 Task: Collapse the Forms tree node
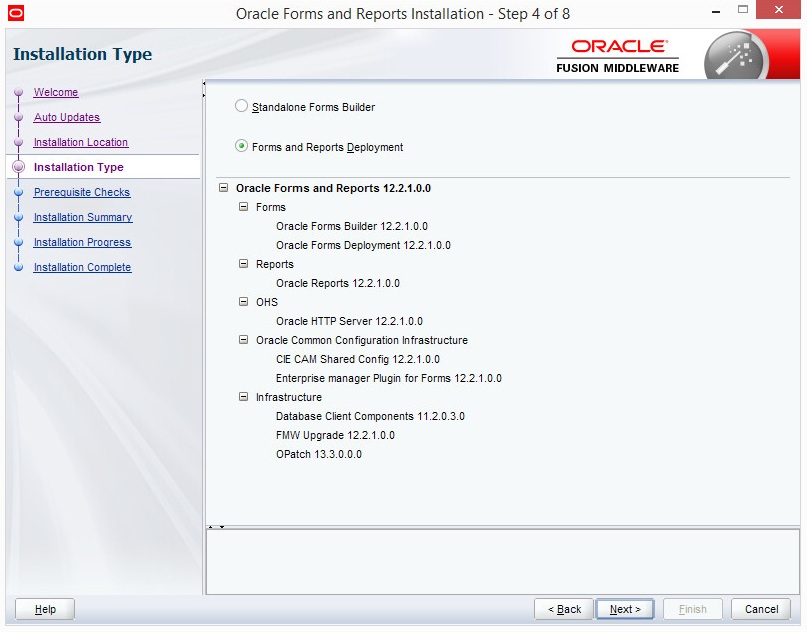(243, 207)
